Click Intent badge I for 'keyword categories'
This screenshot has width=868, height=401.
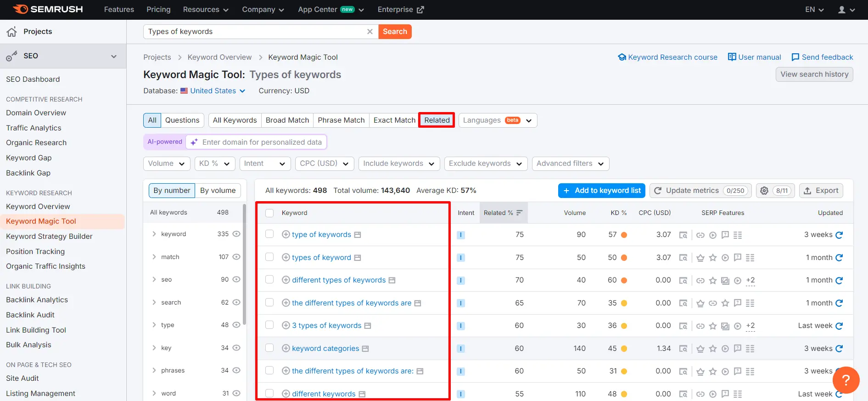(461, 349)
